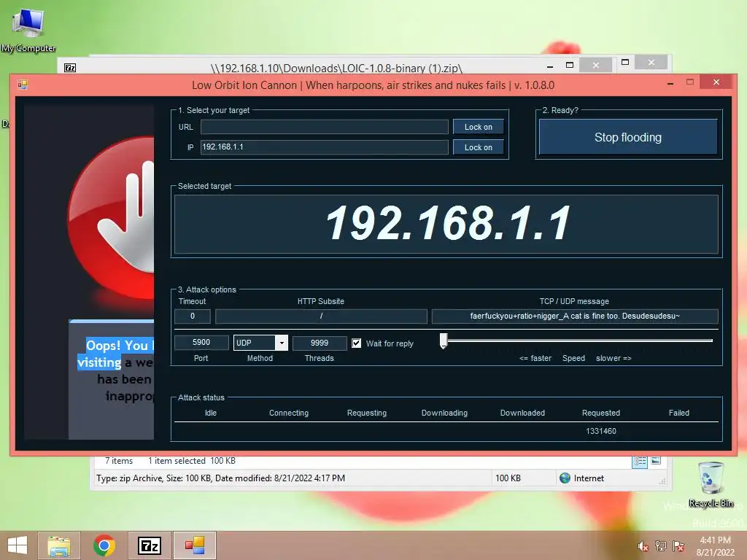Click the Threads field showing 9999
This screenshot has width=747, height=560.
point(320,343)
